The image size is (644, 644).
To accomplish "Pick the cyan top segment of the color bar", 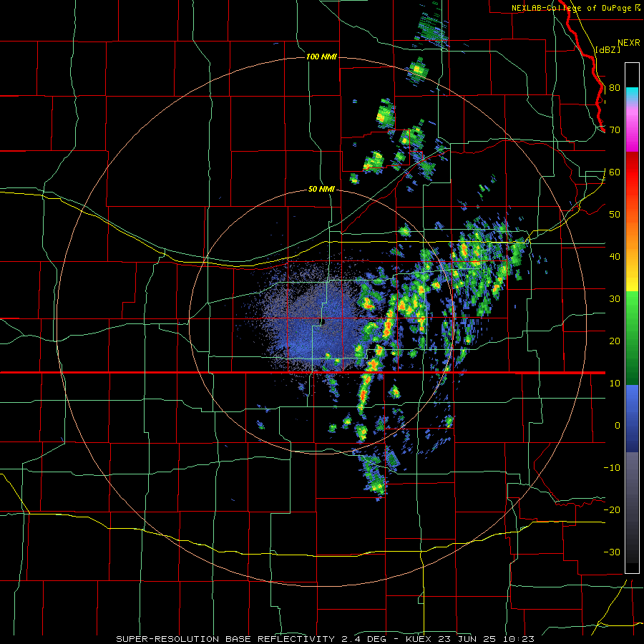I will pyautogui.click(x=632, y=95).
